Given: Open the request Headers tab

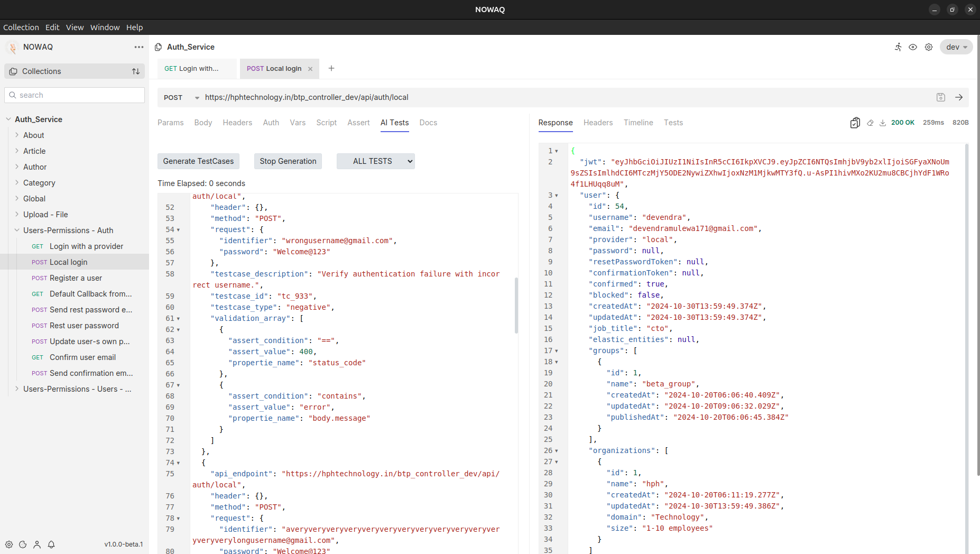Looking at the screenshot, I should tap(237, 123).
